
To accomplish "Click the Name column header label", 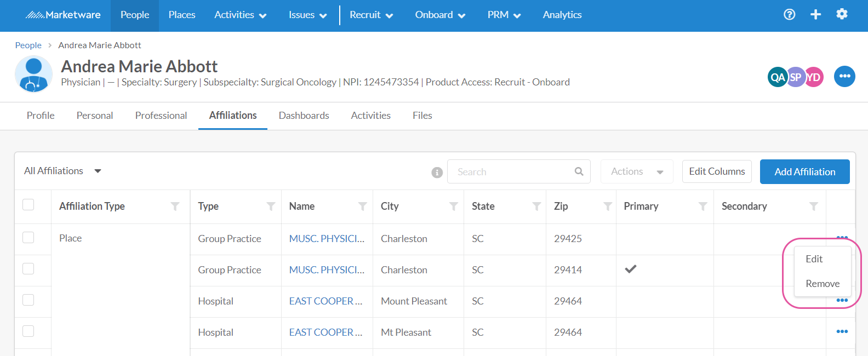I will (x=302, y=206).
